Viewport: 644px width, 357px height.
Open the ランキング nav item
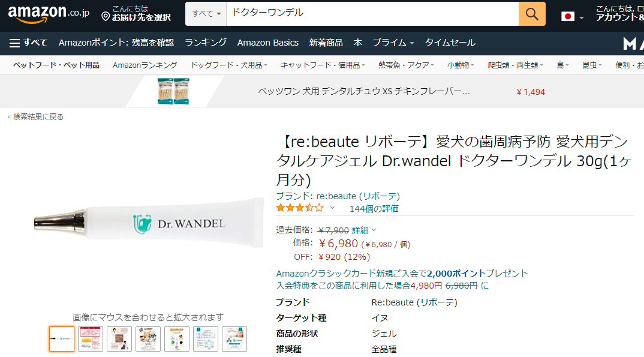point(205,43)
